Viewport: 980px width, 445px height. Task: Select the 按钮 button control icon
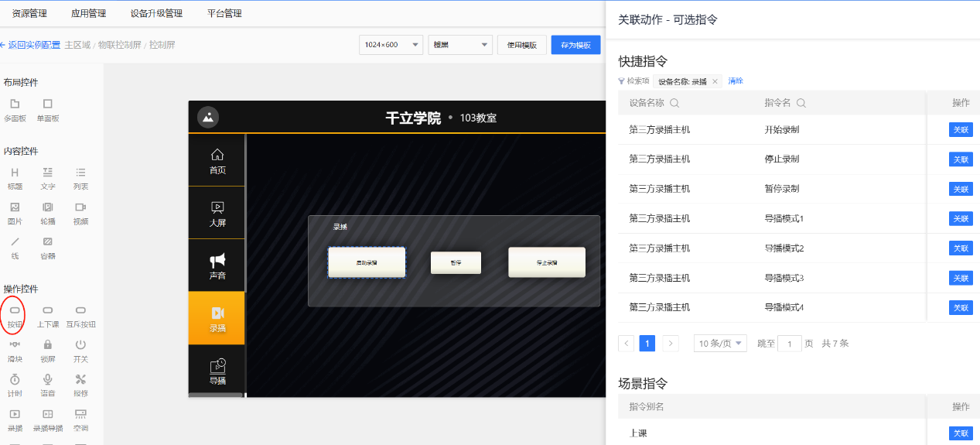pyautogui.click(x=15, y=311)
